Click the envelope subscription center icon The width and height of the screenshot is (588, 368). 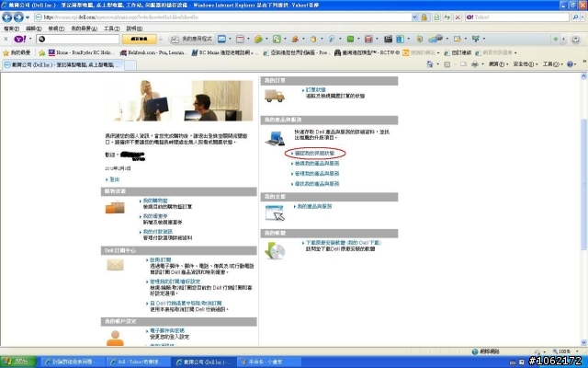[115, 265]
